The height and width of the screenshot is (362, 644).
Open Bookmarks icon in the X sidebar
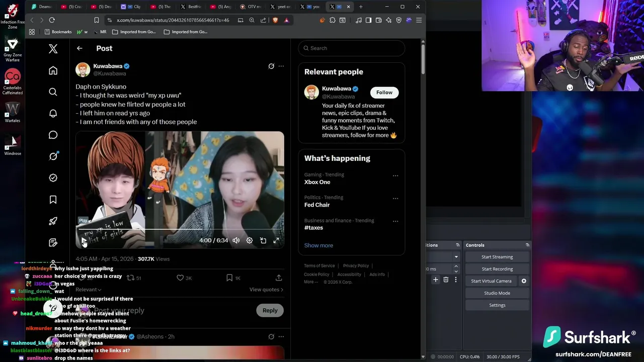pos(53,200)
